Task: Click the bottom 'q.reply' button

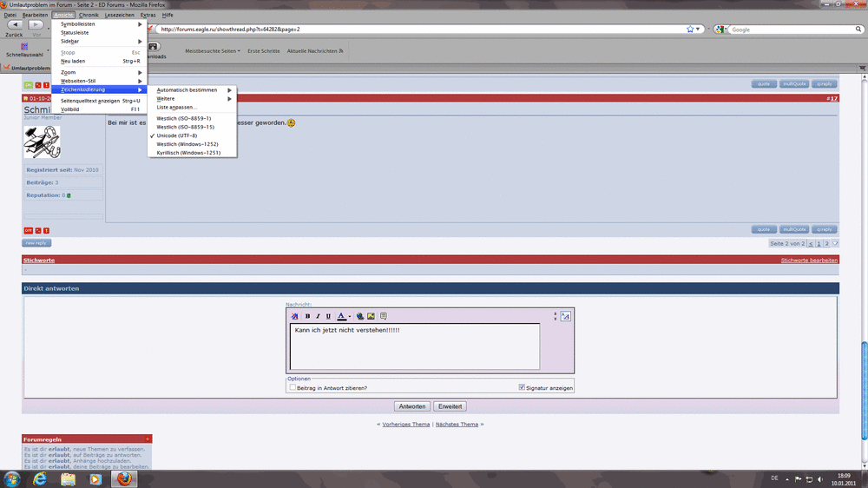Action: [825, 229]
